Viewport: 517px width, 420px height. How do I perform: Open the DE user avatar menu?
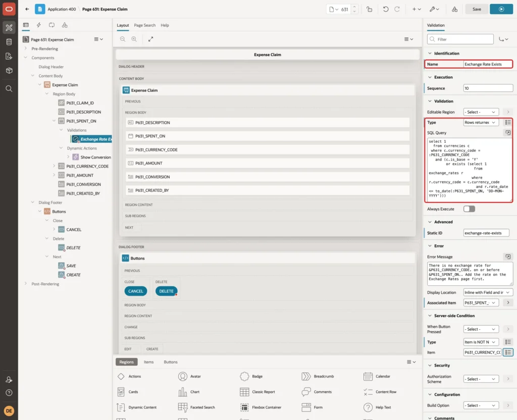tap(9, 411)
